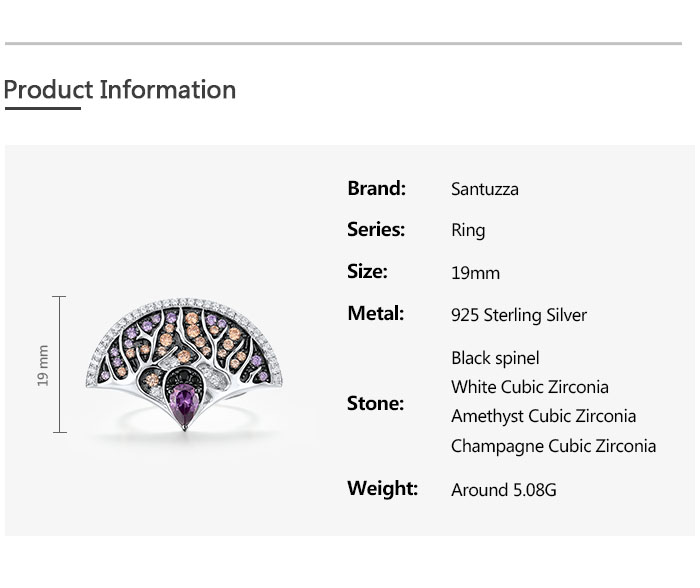Click the Product Information heading

pos(120,90)
